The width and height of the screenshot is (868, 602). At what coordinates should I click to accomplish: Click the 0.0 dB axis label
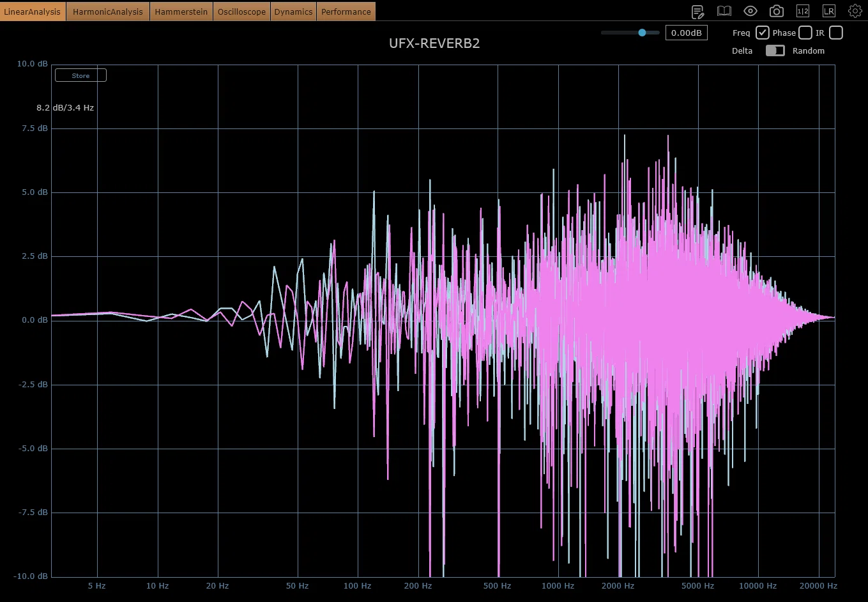tap(35, 320)
